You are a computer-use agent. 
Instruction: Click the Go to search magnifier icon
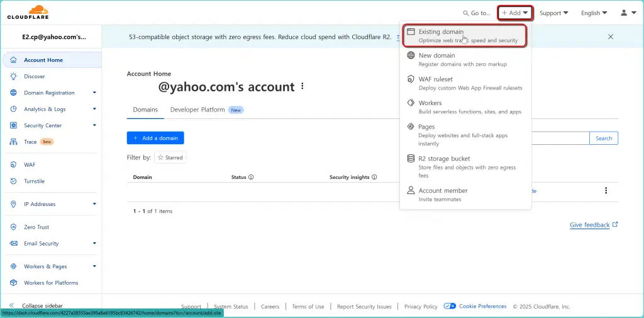pyautogui.click(x=466, y=13)
